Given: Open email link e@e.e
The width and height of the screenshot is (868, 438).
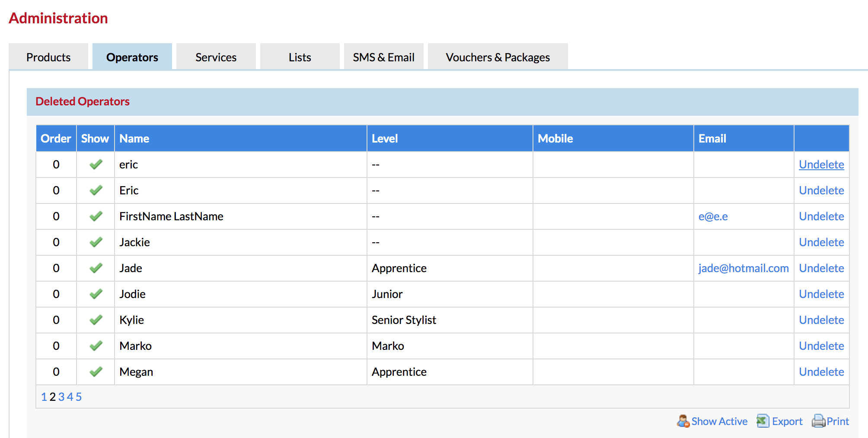Looking at the screenshot, I should 713,216.
